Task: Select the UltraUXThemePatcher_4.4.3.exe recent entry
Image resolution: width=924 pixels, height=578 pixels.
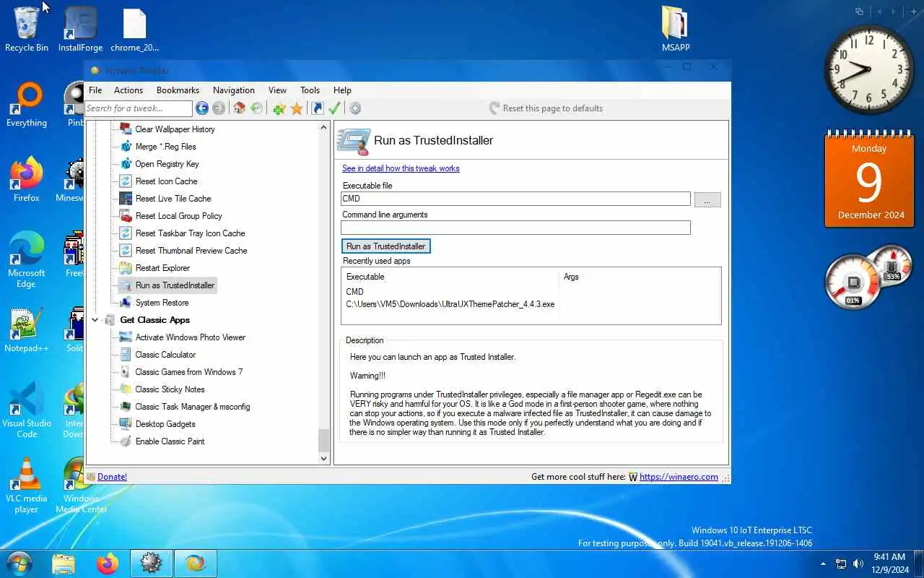Action: (x=450, y=304)
